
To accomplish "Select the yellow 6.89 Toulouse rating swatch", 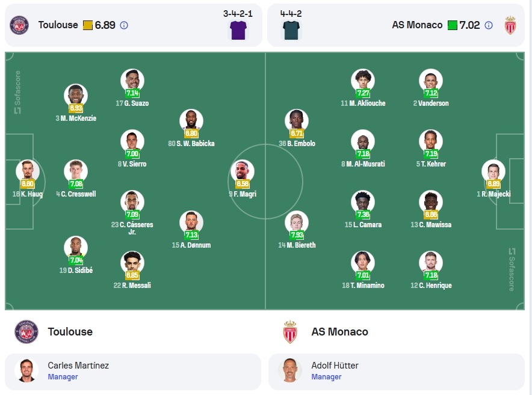I will (x=88, y=25).
